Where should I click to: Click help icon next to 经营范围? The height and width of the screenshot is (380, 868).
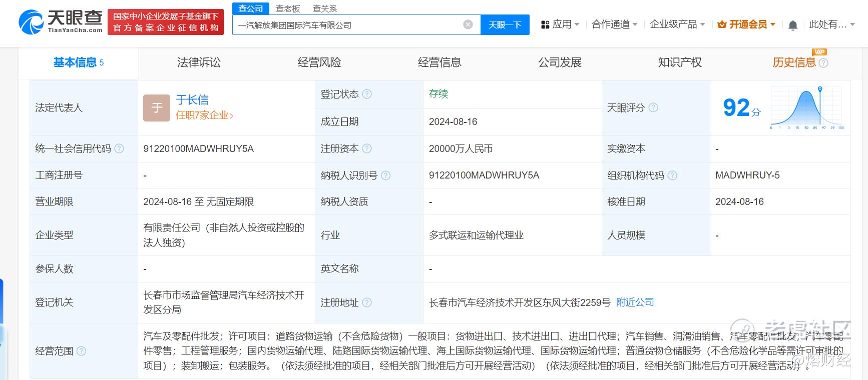point(81,351)
